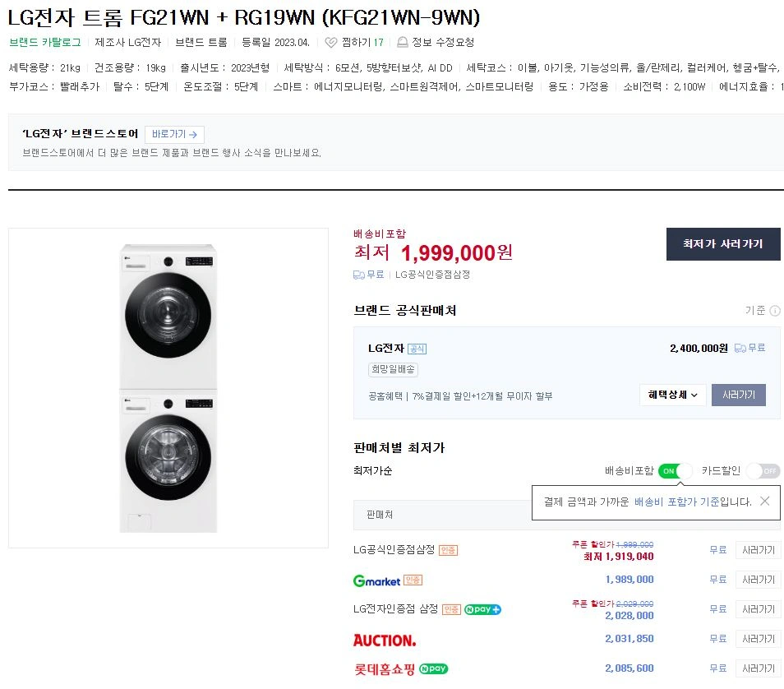Click the 정보 수정요청 bell icon
The height and width of the screenshot is (689, 784).
402,43
